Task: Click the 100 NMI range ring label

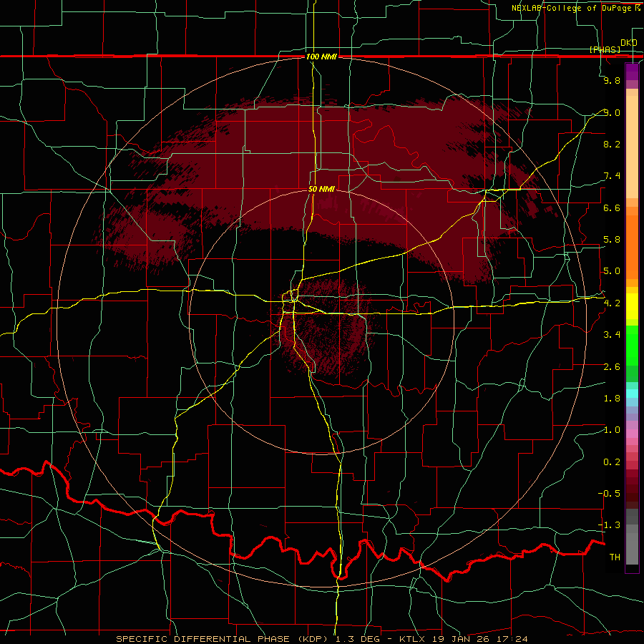Action: (321, 57)
